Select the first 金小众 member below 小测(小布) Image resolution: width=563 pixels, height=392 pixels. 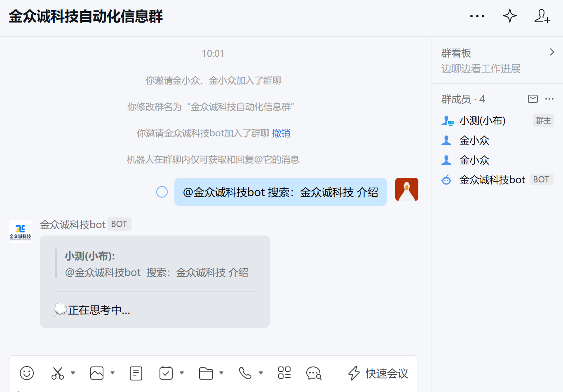point(497,140)
